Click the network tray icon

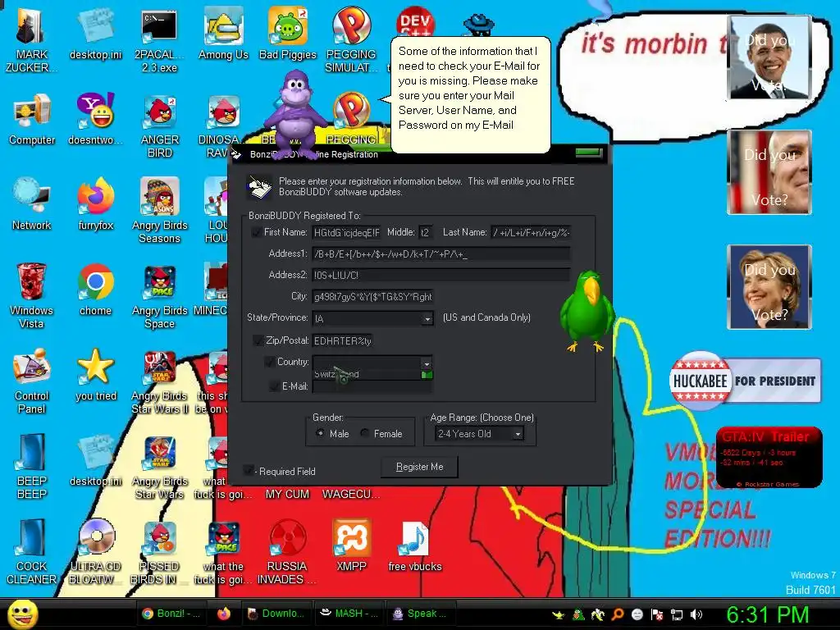tap(677, 614)
